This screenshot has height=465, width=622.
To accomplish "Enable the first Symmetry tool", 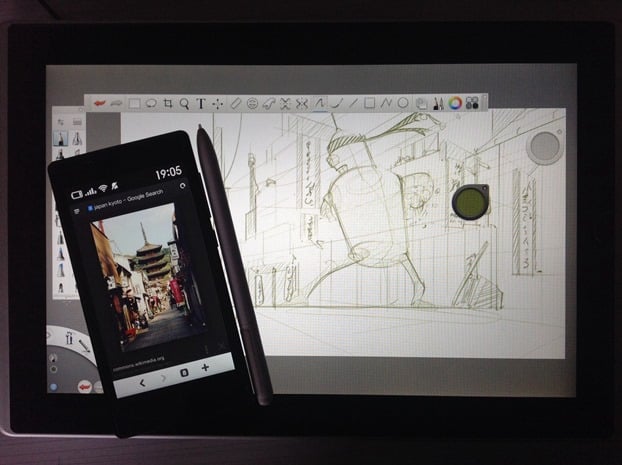I will pos(285,104).
